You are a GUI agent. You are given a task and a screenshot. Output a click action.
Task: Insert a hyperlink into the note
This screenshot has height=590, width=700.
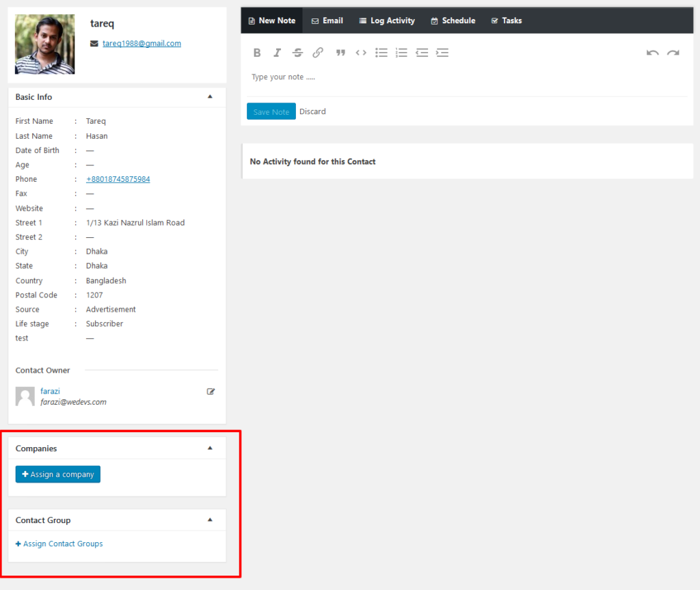[318, 53]
